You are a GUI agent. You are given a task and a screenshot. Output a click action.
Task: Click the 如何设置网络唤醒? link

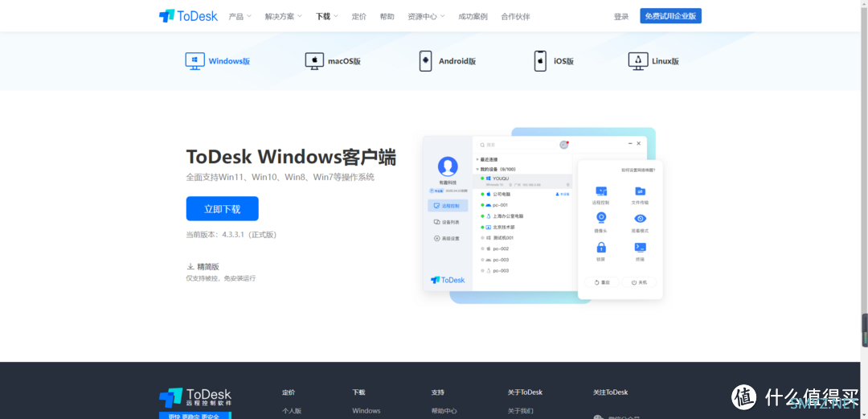pyautogui.click(x=638, y=170)
